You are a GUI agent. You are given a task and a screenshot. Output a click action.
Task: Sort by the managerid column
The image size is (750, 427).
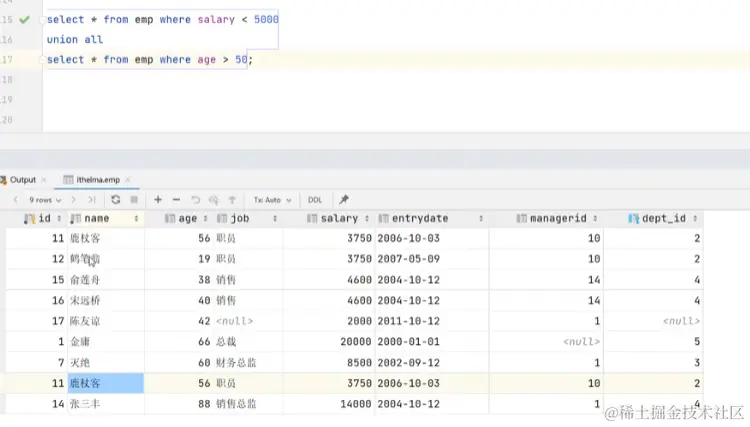595,219
